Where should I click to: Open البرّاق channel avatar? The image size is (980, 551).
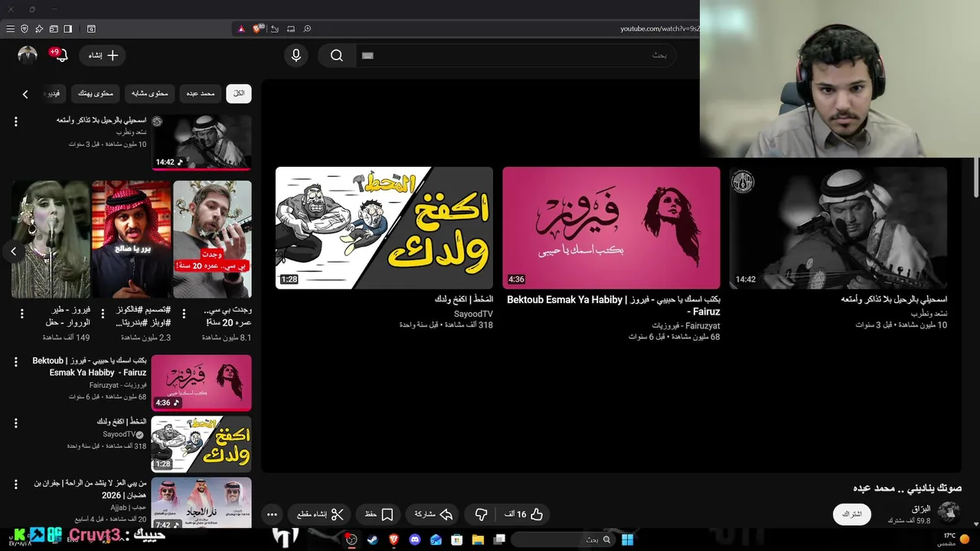949,513
